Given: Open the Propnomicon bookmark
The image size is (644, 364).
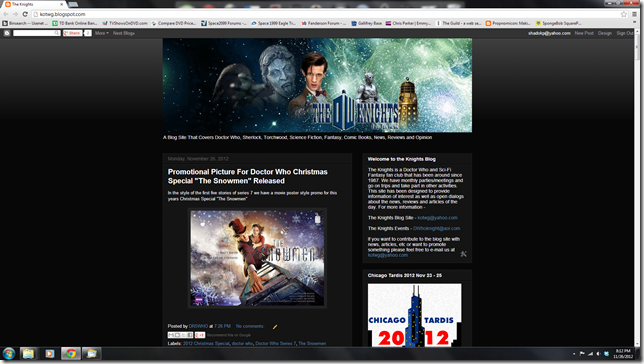Looking at the screenshot, I should point(508,23).
